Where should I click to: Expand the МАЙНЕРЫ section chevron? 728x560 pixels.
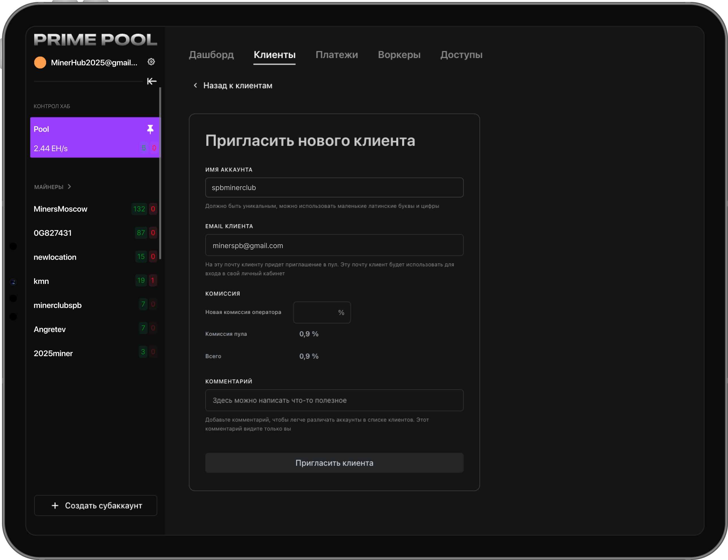[x=69, y=187]
